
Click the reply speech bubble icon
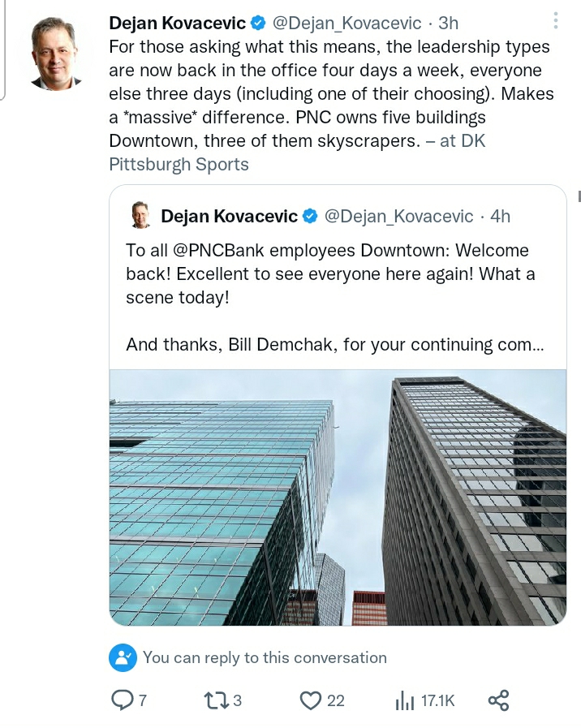(121, 700)
